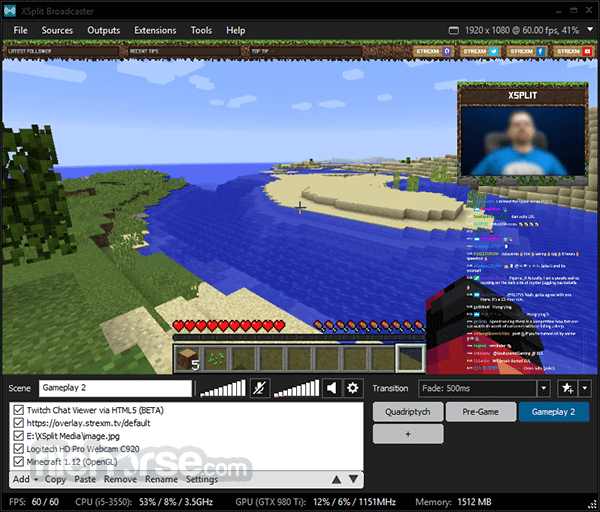This screenshot has width=600, height=512.
Task: Select the webcam preview in stage
Action: (523, 141)
